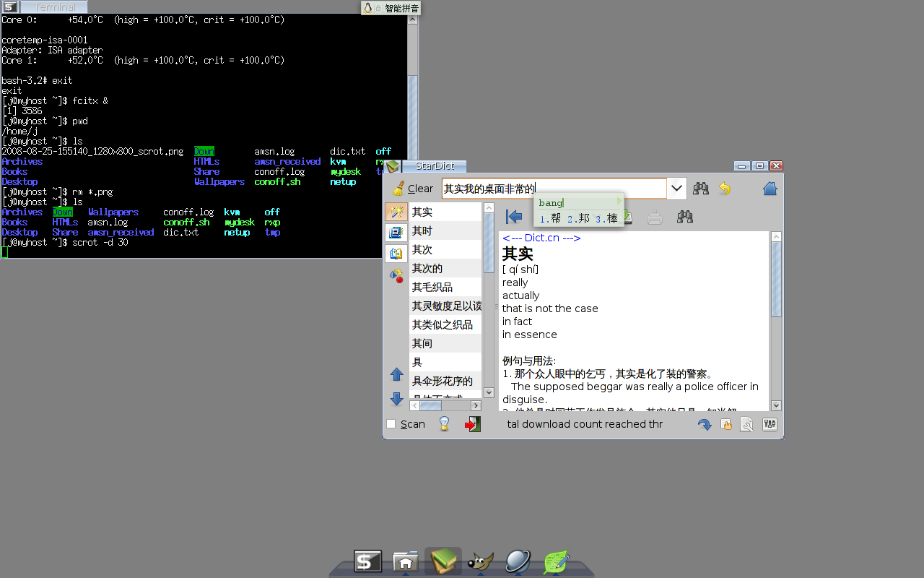
Task: Open Manage Dictionaries hand icon
Action: coord(726,425)
